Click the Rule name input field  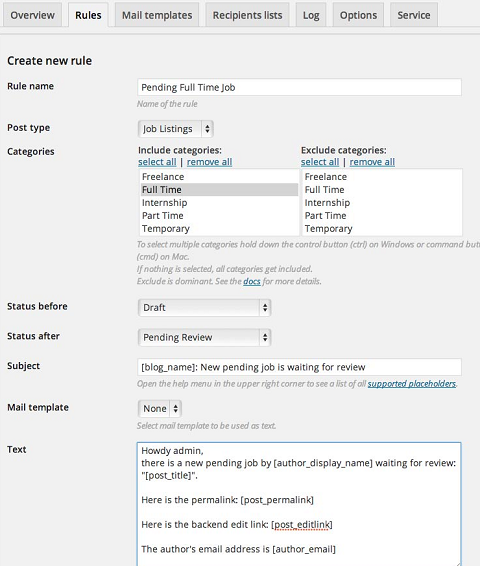pyautogui.click(x=299, y=87)
